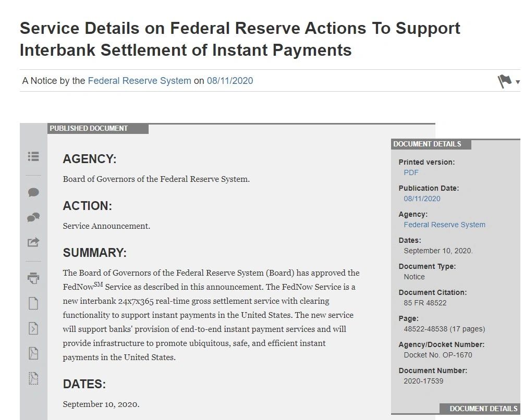Click the document icon with chevron arrow
524x420 pixels.
(x=33, y=328)
